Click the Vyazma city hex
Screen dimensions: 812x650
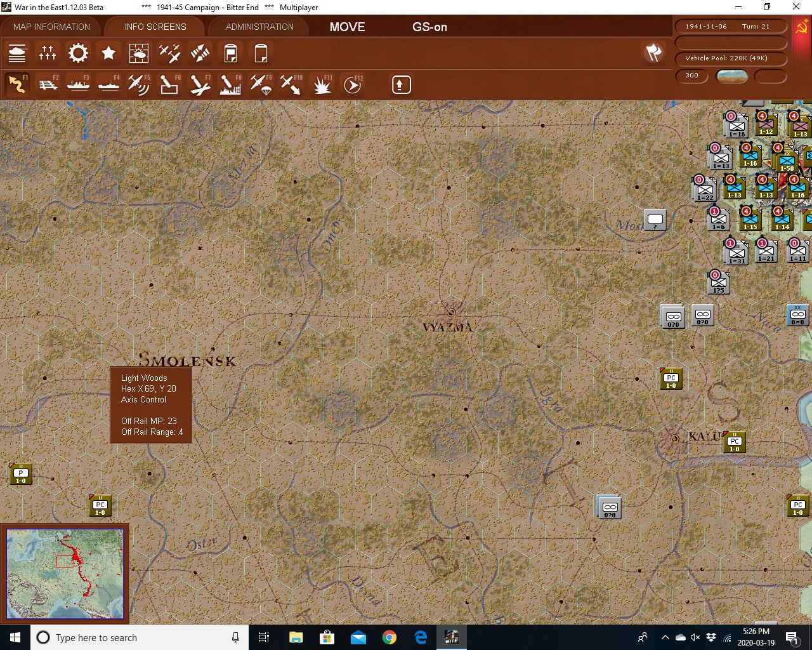(x=451, y=312)
